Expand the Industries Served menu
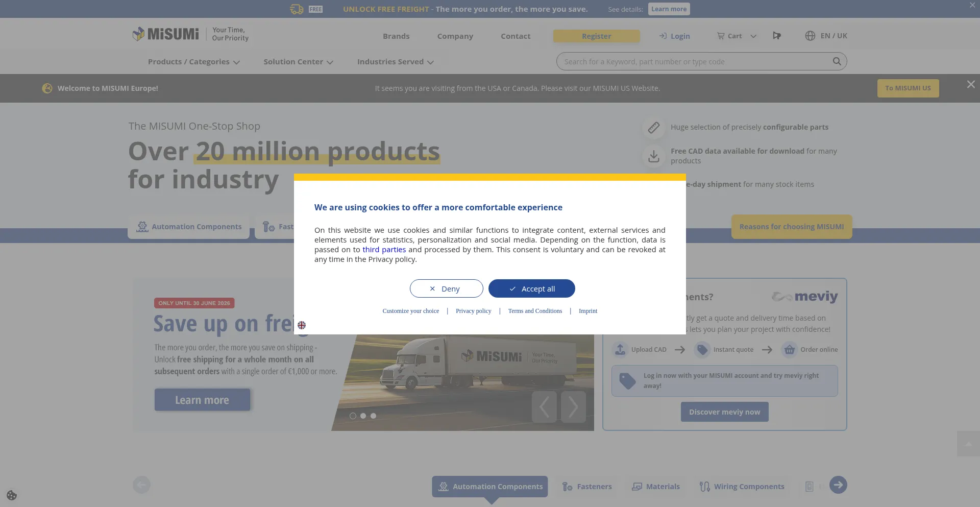 pyautogui.click(x=396, y=62)
